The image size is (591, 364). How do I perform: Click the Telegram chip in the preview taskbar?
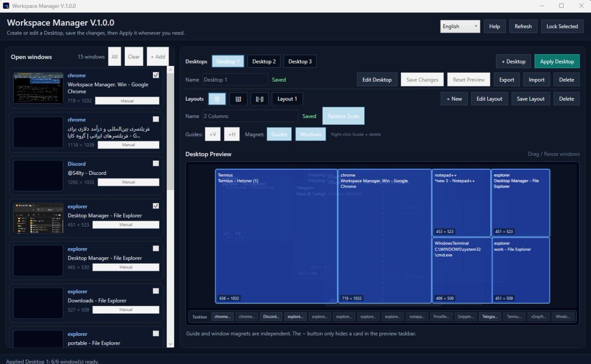(x=490, y=317)
